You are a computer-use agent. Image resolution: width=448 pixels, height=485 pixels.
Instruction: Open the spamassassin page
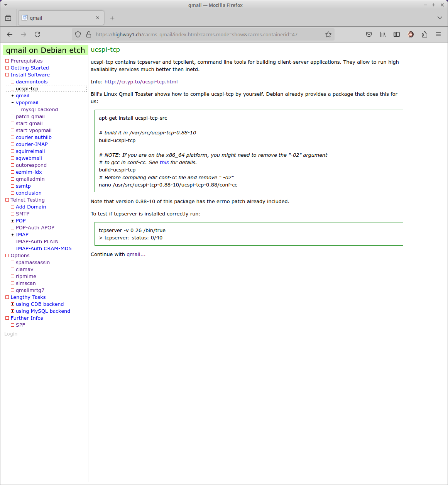33,263
